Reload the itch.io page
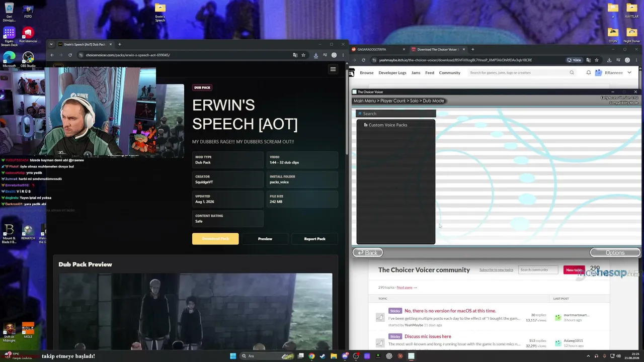Image resolution: width=644 pixels, height=362 pixels. point(363,60)
